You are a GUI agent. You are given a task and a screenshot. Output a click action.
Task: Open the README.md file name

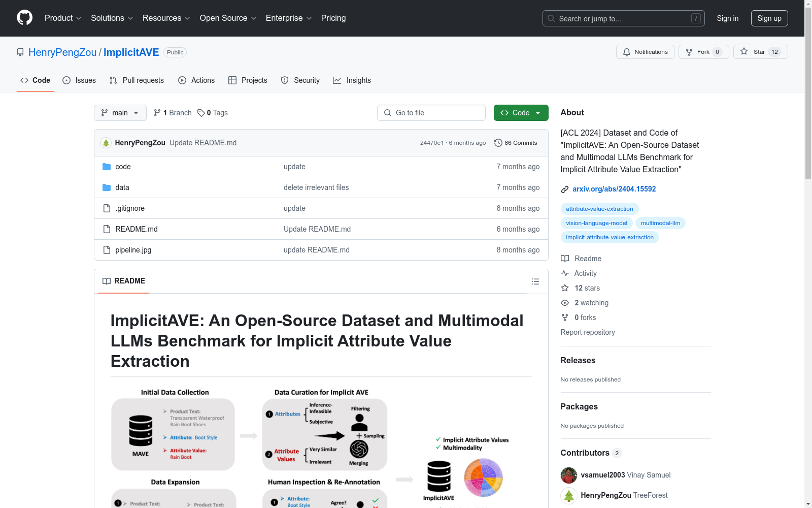point(137,229)
